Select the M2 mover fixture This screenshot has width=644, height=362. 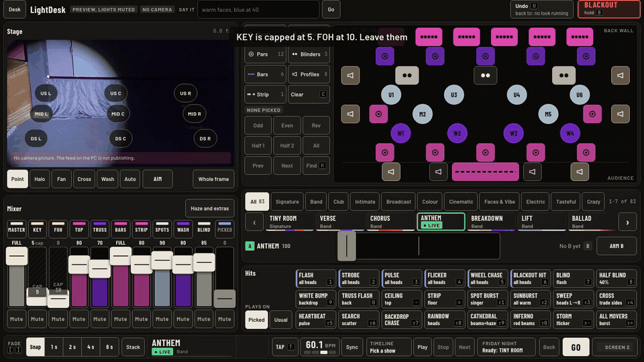click(x=422, y=114)
